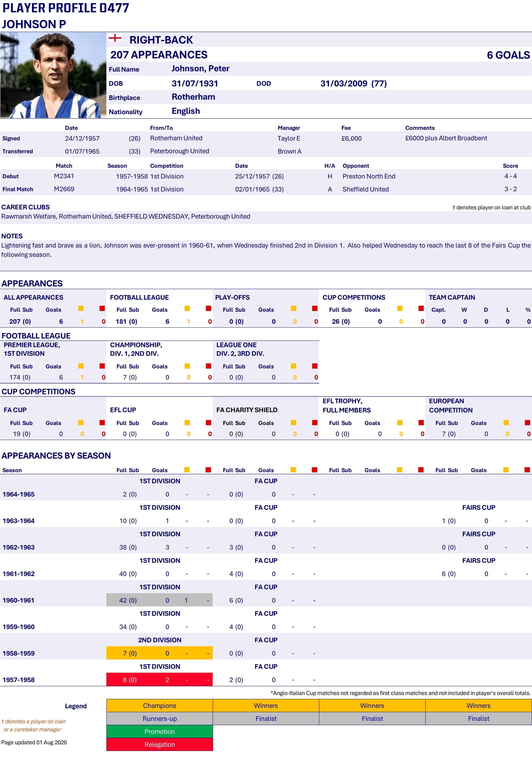Screen dimensions: 532x764
Task: Click yellow card icon under Championship column
Action: [x=187, y=366]
